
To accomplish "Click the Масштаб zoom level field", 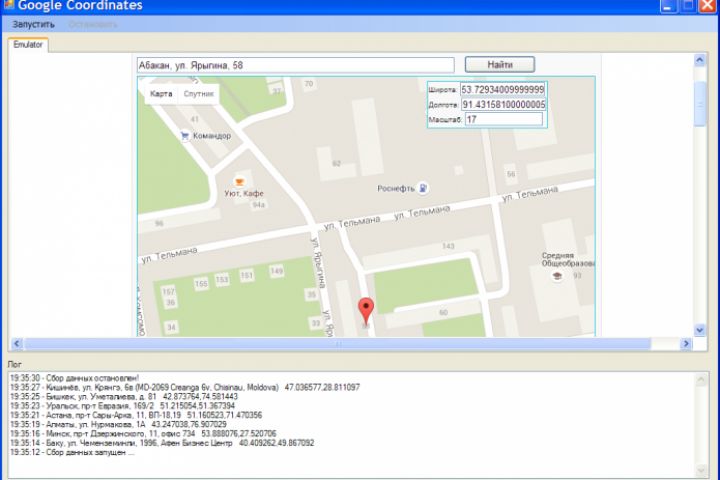I will 504,119.
